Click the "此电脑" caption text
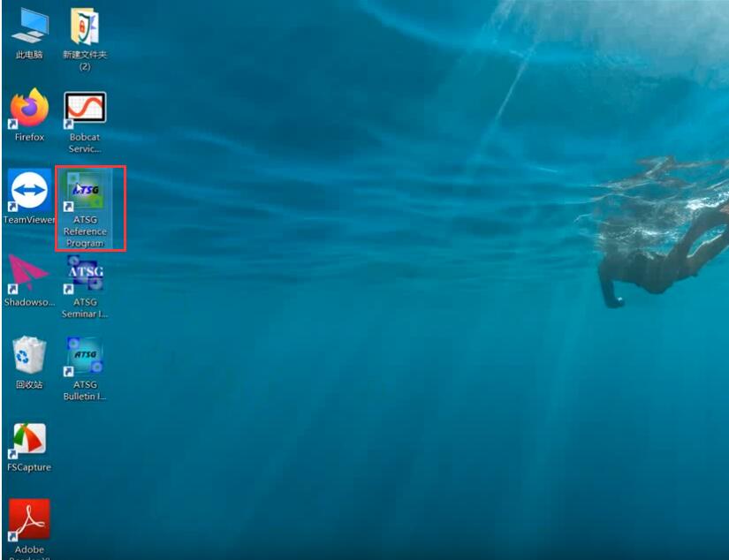 pyautogui.click(x=29, y=55)
